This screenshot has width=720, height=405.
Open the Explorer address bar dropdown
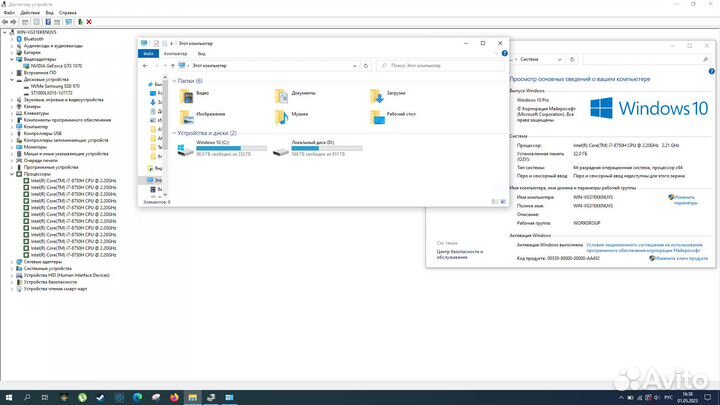(354, 66)
